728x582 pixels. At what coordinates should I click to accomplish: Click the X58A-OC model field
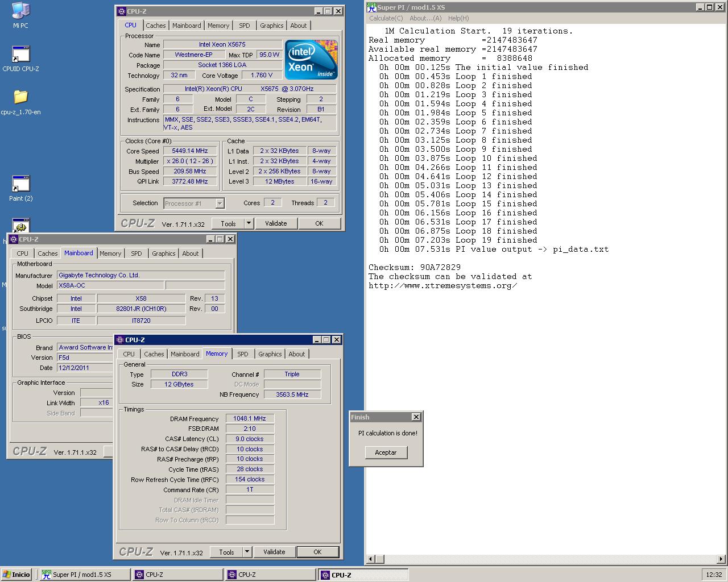(110, 285)
